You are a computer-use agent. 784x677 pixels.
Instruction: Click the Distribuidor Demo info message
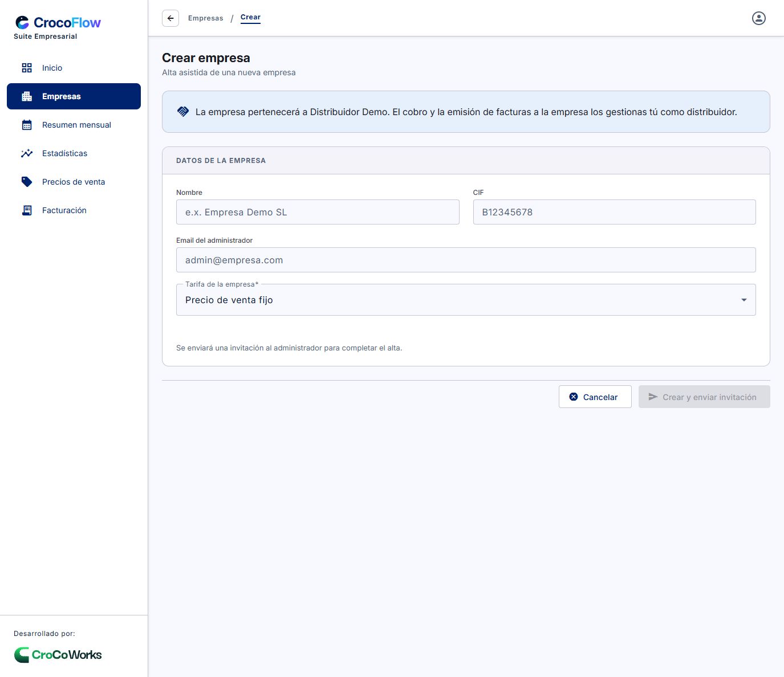tap(466, 112)
